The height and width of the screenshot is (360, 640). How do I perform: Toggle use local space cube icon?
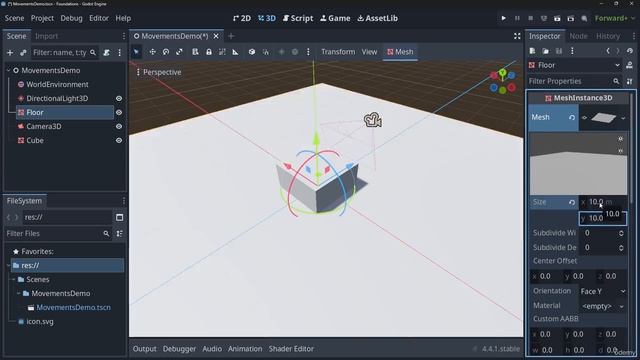point(252,52)
